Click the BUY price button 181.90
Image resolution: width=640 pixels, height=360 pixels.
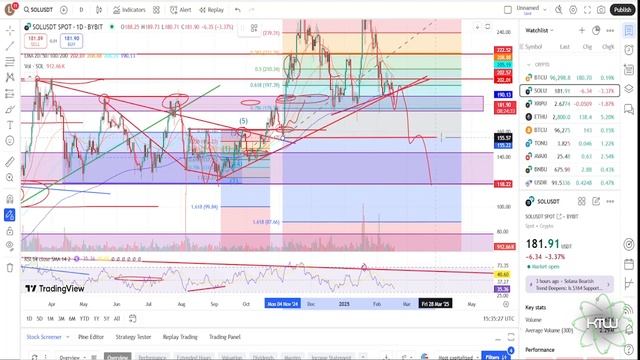coord(71,40)
